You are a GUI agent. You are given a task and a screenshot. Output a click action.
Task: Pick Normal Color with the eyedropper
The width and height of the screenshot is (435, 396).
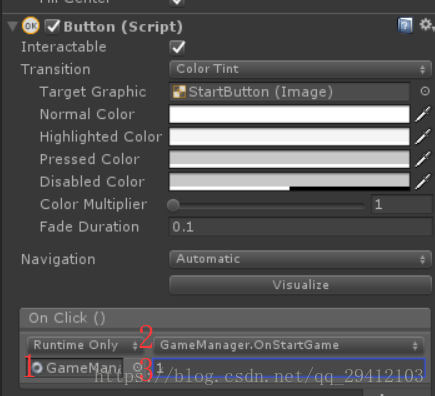pyautogui.click(x=423, y=114)
